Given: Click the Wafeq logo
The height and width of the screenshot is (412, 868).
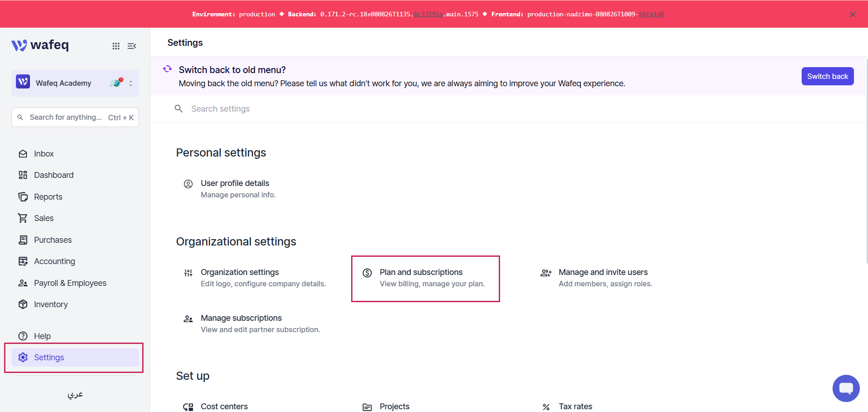Looking at the screenshot, I should click(40, 45).
